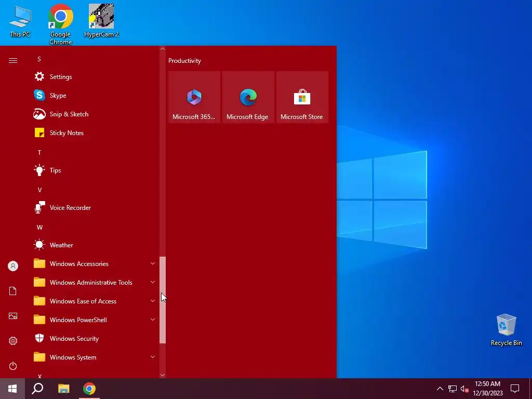Expand Windows PowerShell folder chevron
532x399 pixels.
click(x=153, y=320)
